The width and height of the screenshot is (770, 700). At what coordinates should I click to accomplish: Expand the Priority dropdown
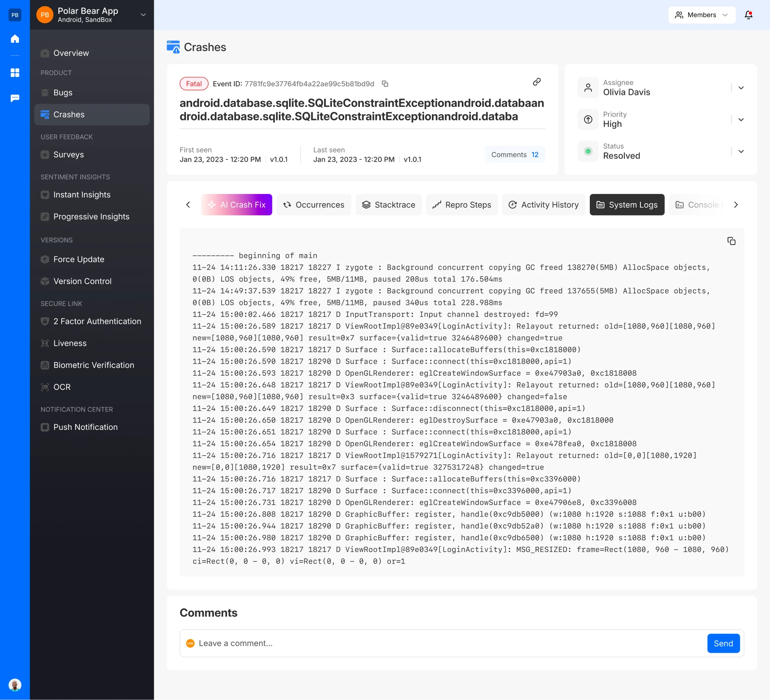(x=741, y=120)
